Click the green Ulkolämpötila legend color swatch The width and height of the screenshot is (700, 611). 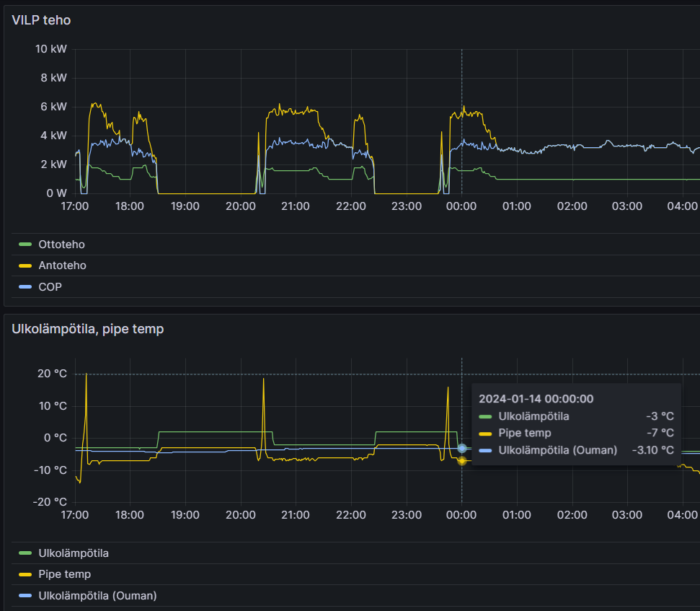point(25,553)
